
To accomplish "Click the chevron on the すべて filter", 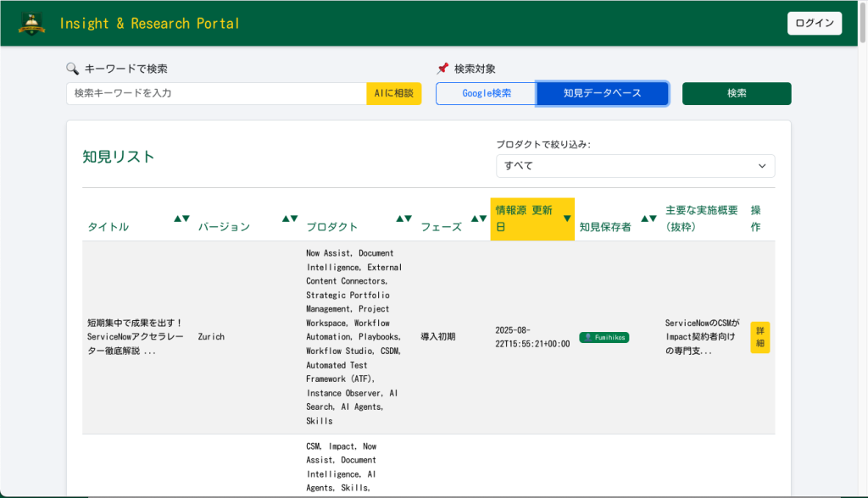I will [x=761, y=166].
